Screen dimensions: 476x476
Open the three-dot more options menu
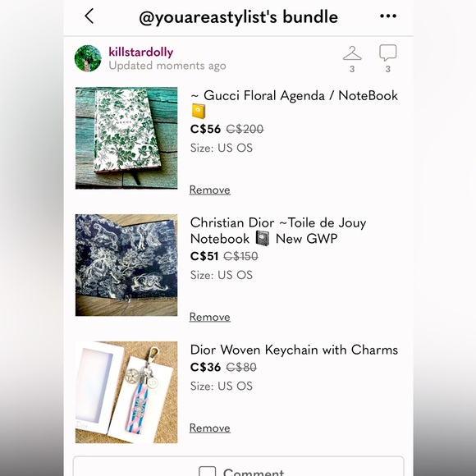coord(388,16)
